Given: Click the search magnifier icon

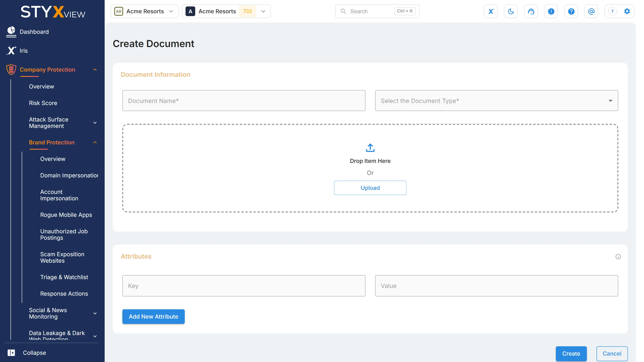Looking at the screenshot, I should 343,11.
